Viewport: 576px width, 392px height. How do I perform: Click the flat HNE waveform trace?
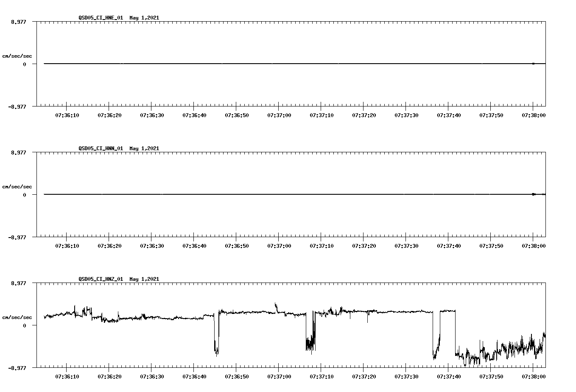[254, 64]
